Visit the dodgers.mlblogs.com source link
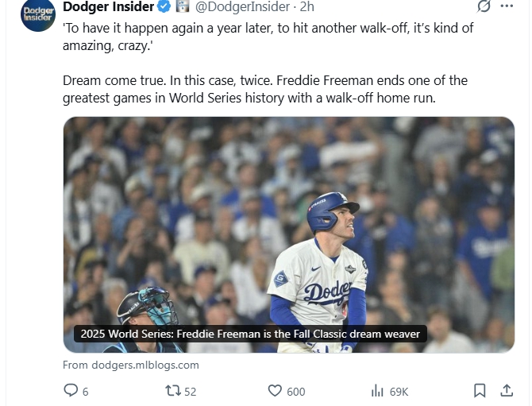 point(131,365)
